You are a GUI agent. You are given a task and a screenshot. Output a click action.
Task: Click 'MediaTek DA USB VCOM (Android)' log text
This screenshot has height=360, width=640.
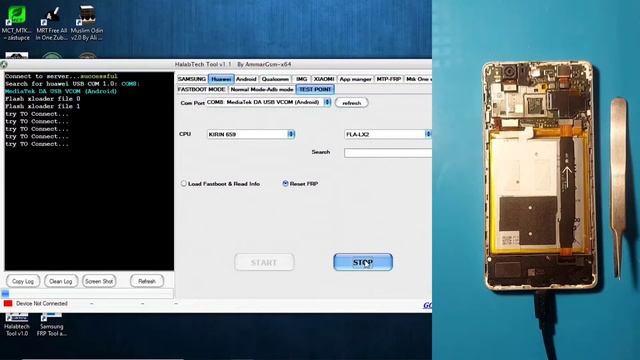click(x=61, y=91)
